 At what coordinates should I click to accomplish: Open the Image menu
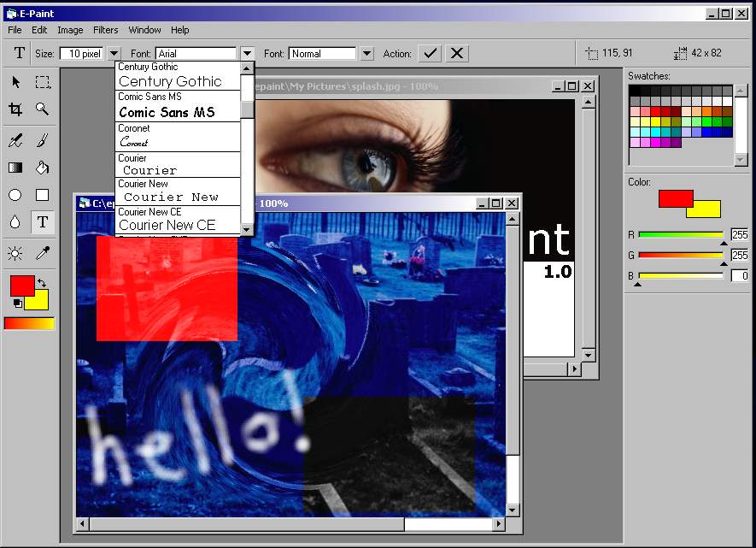click(70, 30)
